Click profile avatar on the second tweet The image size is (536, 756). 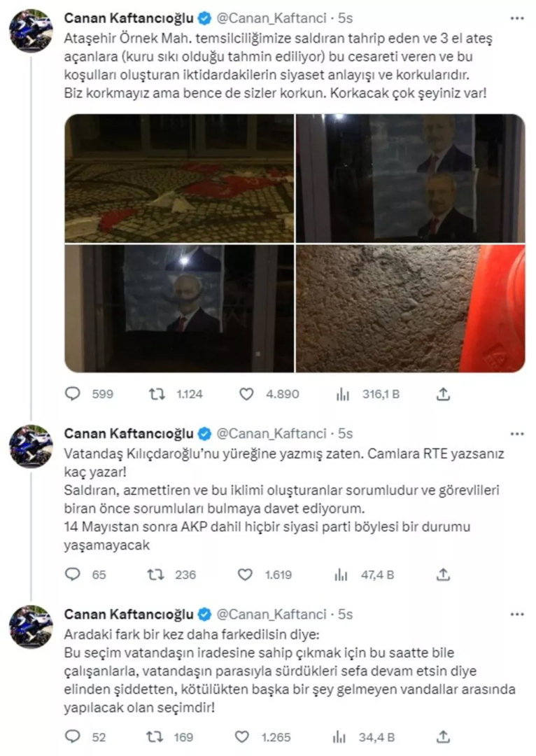[x=31, y=446]
